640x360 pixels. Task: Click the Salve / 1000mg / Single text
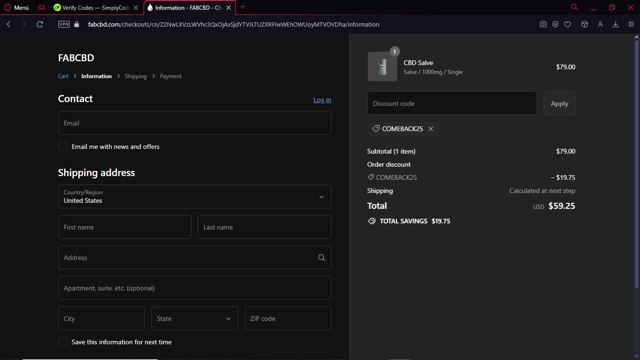[433, 72]
